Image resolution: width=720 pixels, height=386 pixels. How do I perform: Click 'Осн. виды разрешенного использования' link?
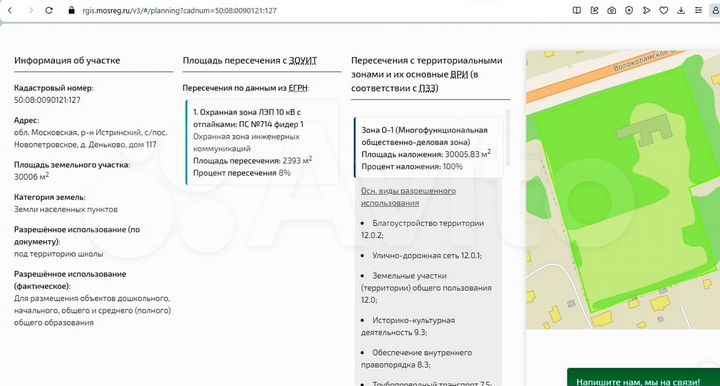tap(408, 196)
